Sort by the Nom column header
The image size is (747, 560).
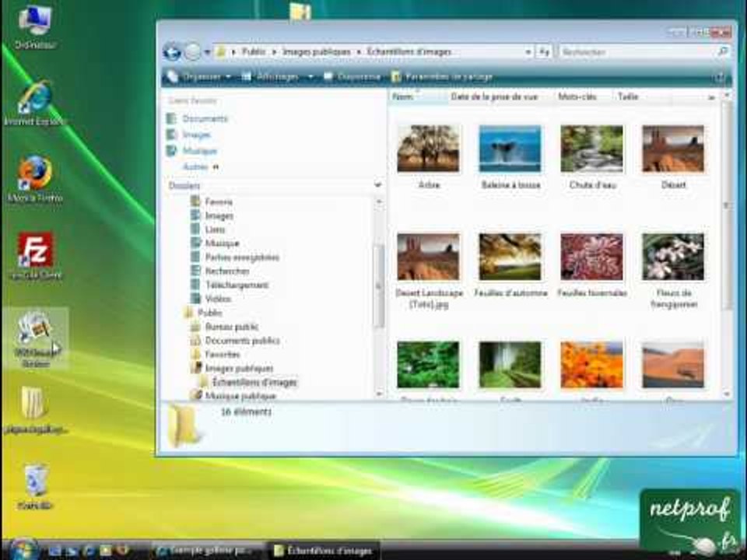click(x=419, y=96)
